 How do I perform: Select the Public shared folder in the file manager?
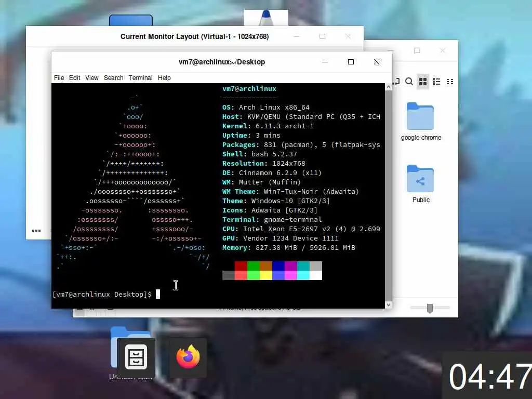(x=421, y=184)
